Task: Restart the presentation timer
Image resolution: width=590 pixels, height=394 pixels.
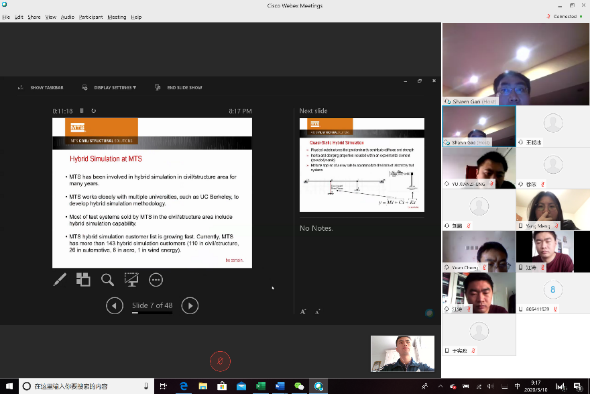Action: coord(94,111)
